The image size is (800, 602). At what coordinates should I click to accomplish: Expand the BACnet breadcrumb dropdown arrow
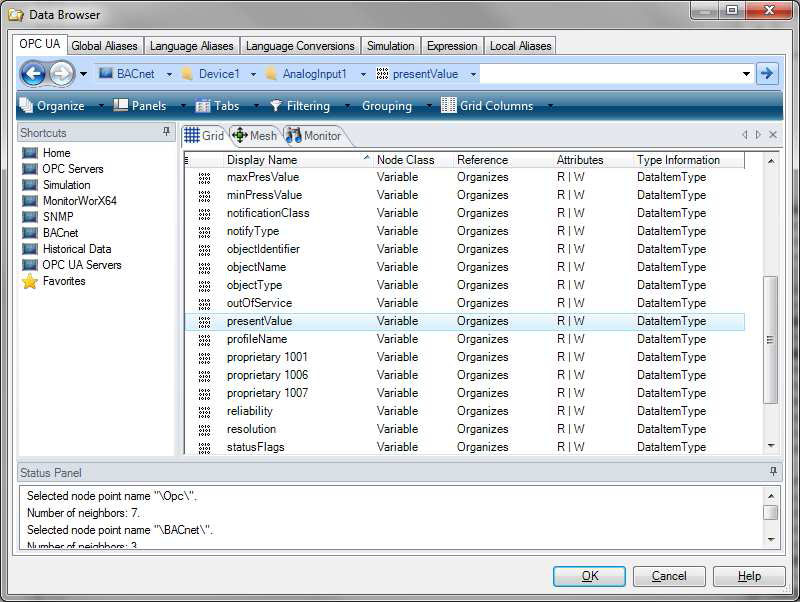[170, 74]
